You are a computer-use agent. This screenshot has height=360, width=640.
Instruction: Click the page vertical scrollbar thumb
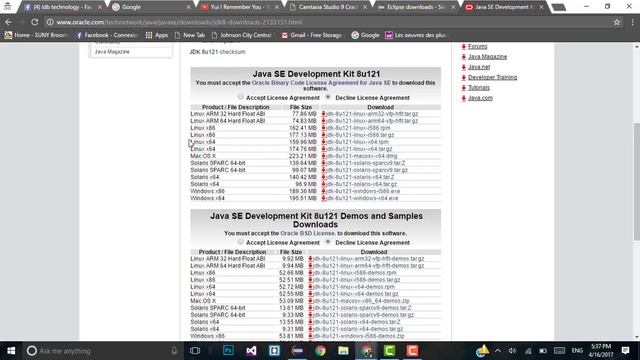pyautogui.click(x=637, y=182)
